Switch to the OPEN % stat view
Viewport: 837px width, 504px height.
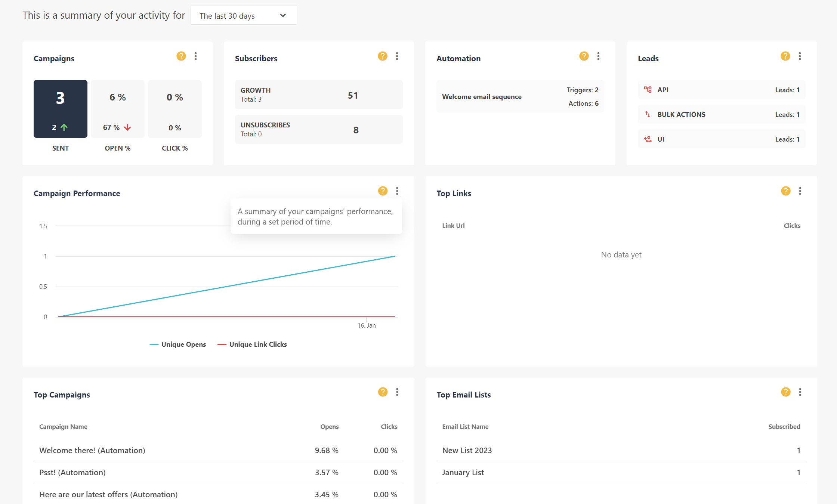click(x=117, y=109)
